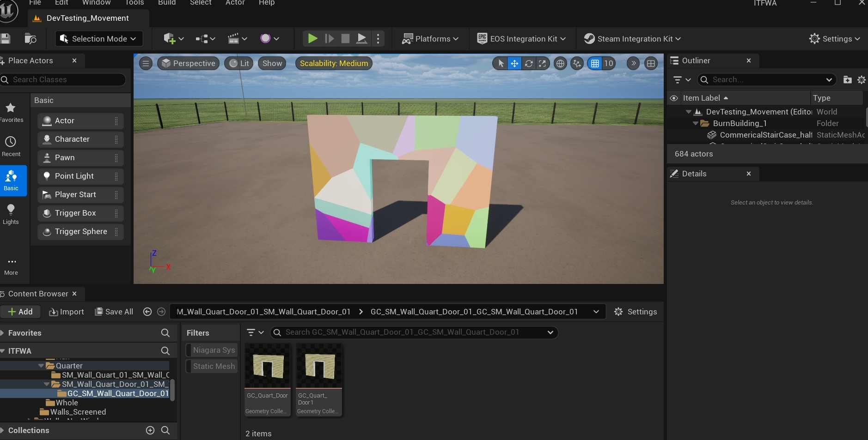Search collections using the magnifier icon
The width and height of the screenshot is (868, 440).
[x=165, y=430]
